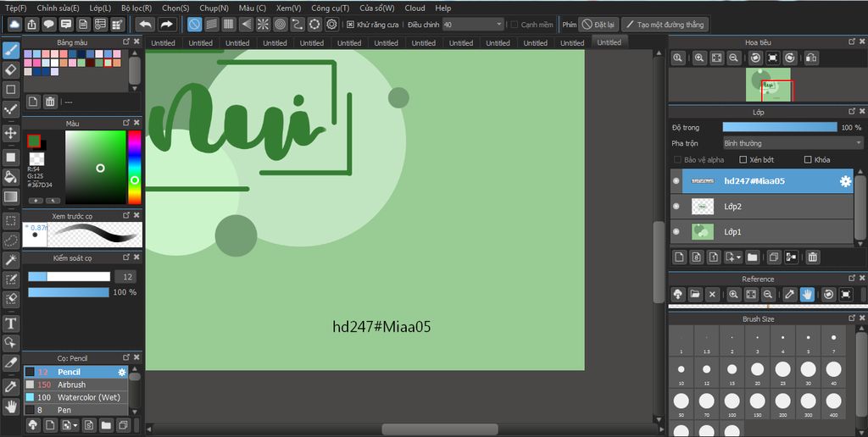The height and width of the screenshot is (437, 868).
Task: Toggle Khử răng cưa checkbox
Action: (x=350, y=25)
